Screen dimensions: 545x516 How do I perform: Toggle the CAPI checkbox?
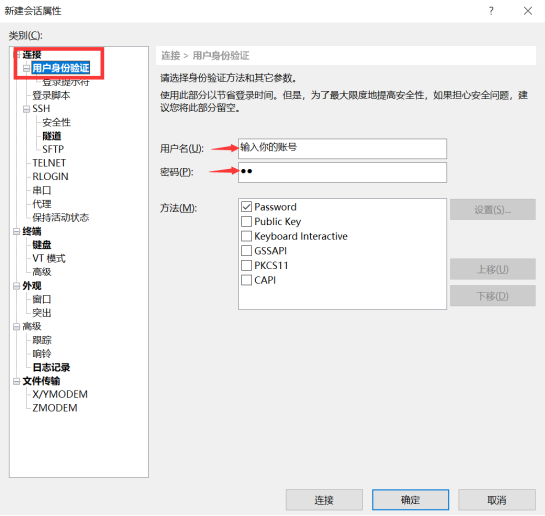pyautogui.click(x=246, y=280)
